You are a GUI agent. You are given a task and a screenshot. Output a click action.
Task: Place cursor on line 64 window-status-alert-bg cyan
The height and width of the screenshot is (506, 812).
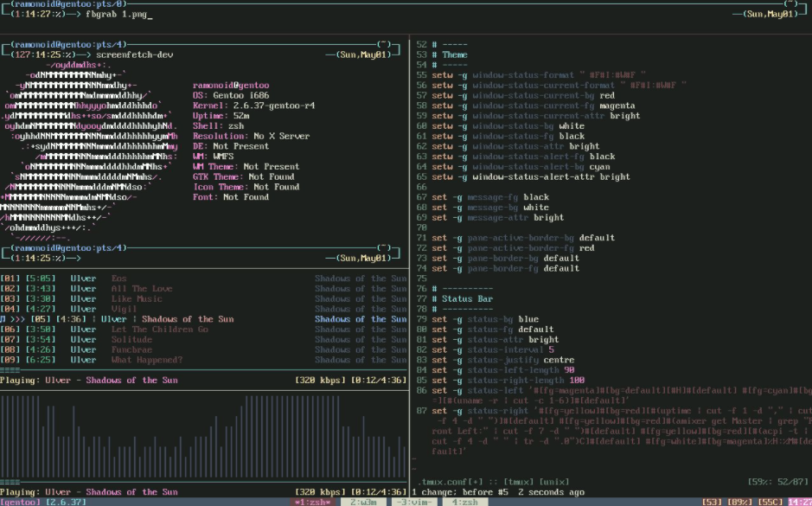pos(521,167)
